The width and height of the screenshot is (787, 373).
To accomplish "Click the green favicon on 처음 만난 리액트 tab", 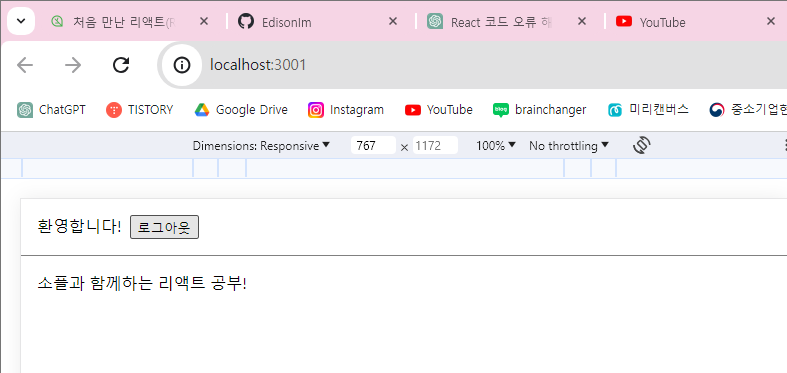I will (57, 22).
